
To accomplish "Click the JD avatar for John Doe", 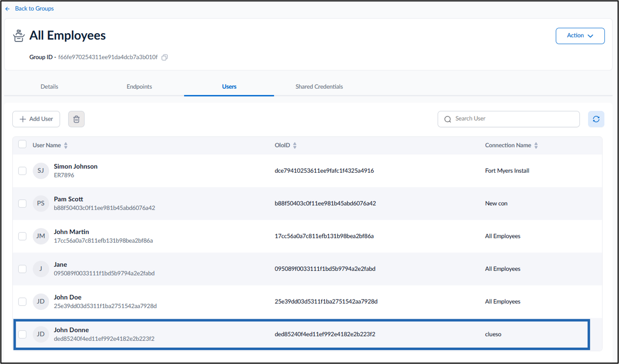I will click(41, 302).
